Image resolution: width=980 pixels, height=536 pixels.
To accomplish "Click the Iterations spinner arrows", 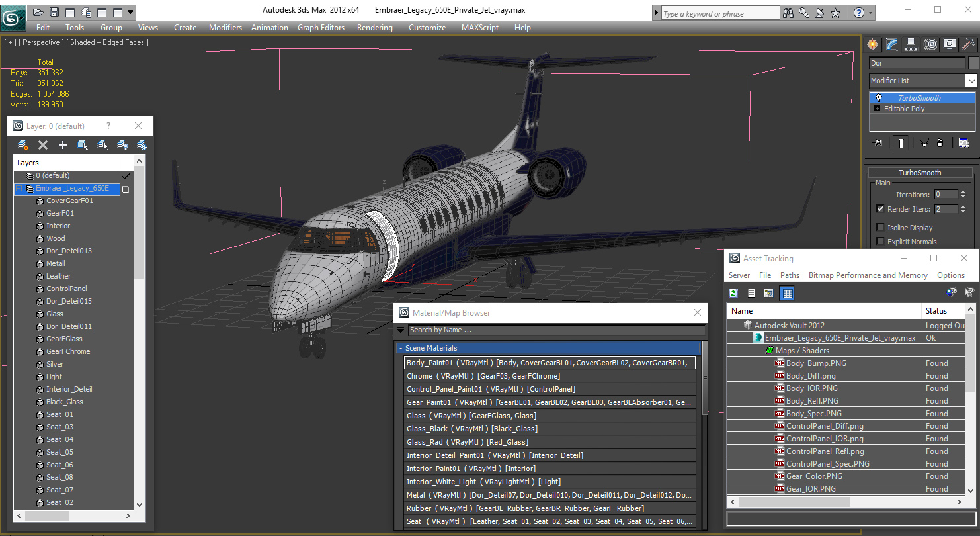I will tap(961, 195).
